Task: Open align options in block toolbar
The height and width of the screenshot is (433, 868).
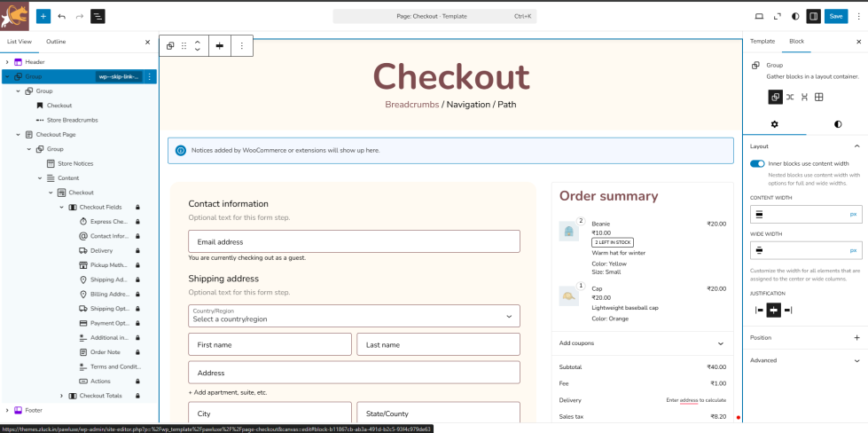Action: pos(220,46)
